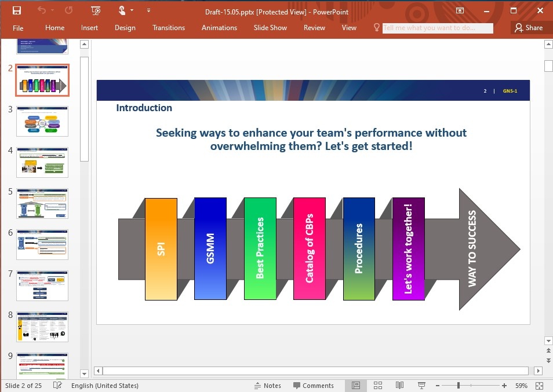Open the Transitions tab

[x=169, y=28]
